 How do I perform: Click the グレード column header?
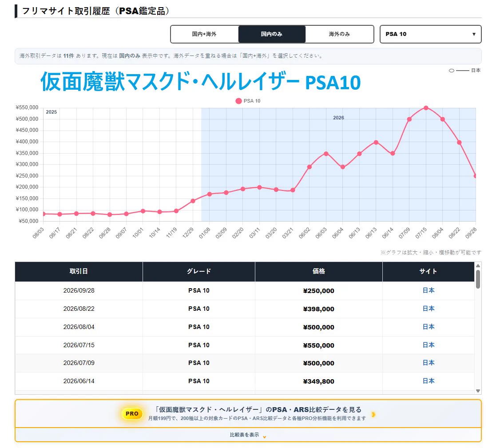tap(198, 271)
